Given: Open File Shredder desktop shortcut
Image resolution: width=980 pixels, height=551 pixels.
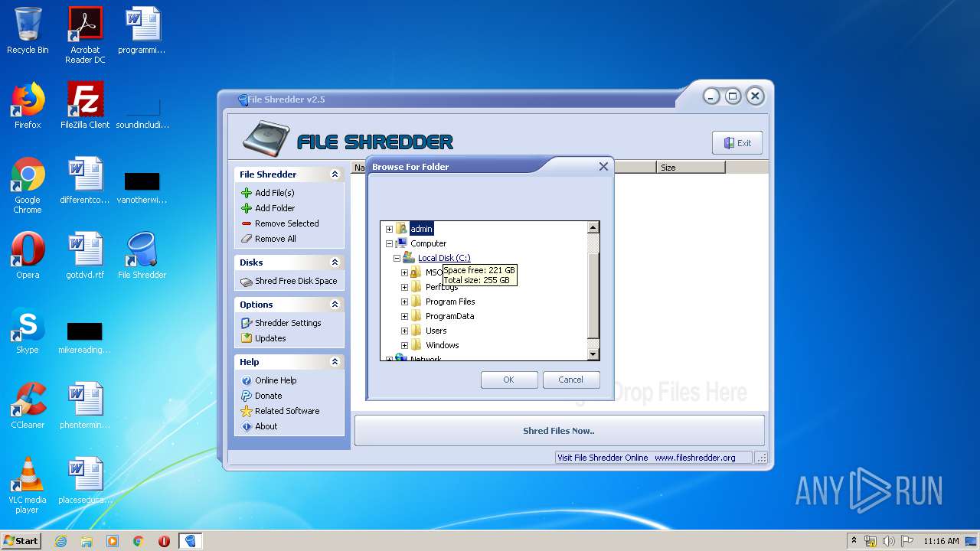Looking at the screenshot, I should tap(142, 256).
